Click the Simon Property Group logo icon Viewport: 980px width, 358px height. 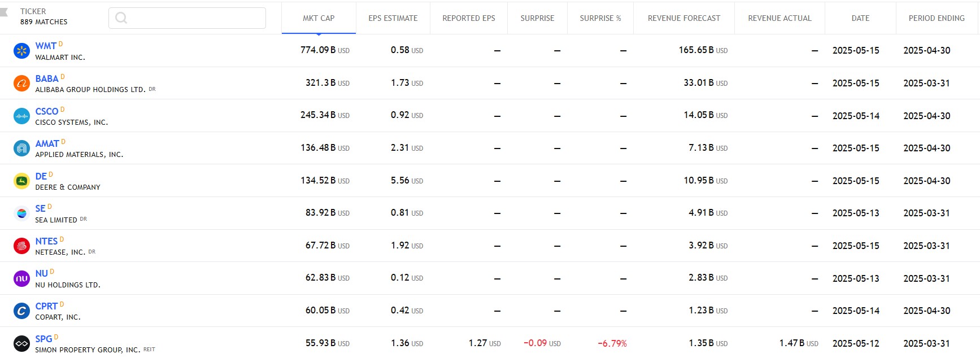21,343
